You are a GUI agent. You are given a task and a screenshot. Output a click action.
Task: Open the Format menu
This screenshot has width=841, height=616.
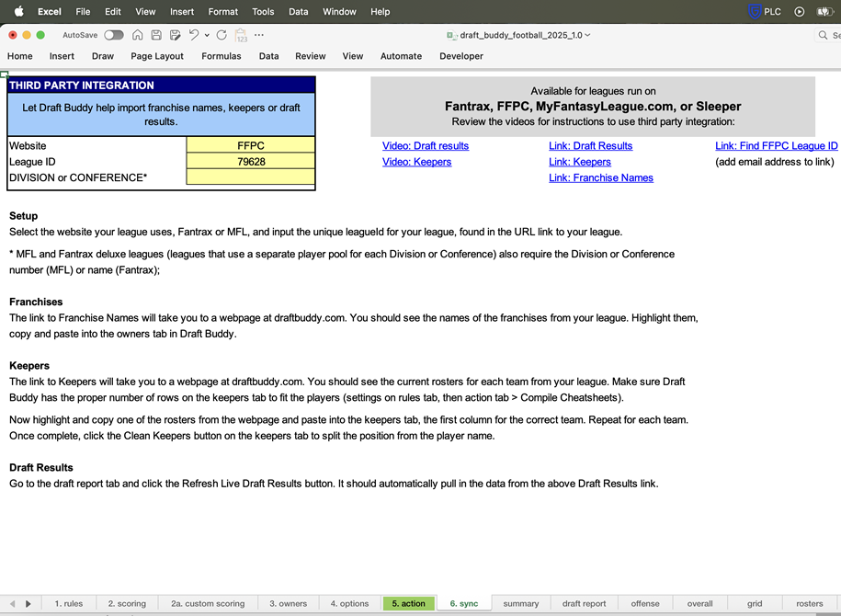coord(223,11)
